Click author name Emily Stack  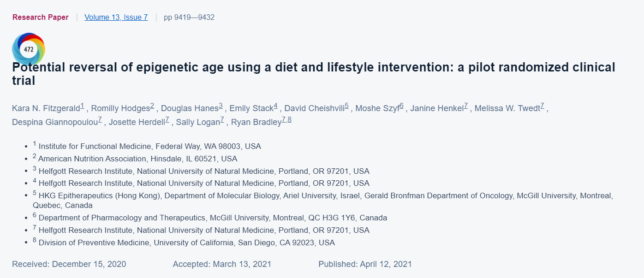pos(251,109)
